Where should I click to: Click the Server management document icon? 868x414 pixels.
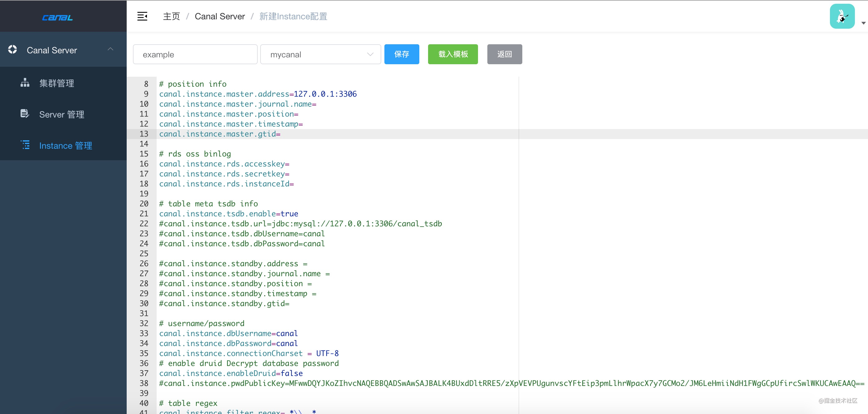point(25,114)
